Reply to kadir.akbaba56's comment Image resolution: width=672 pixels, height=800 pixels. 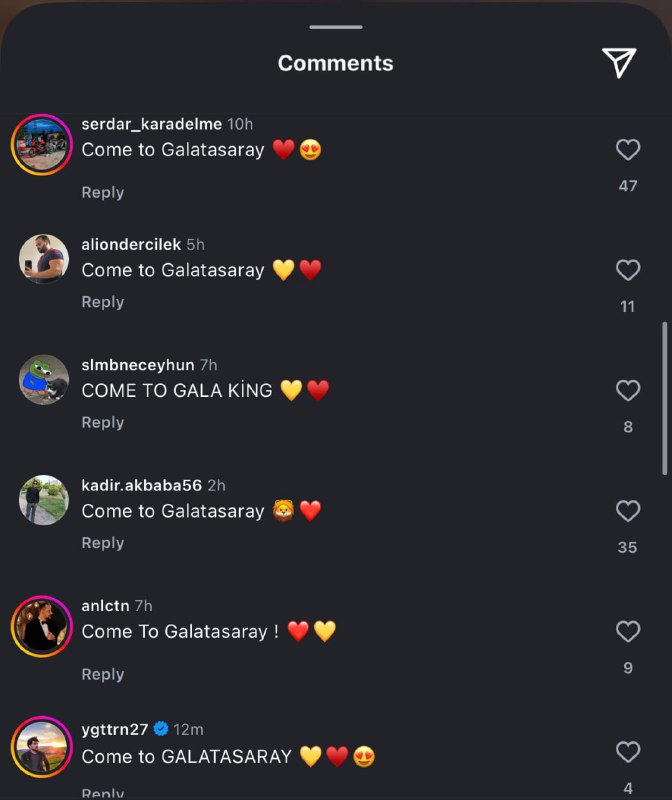[102, 543]
